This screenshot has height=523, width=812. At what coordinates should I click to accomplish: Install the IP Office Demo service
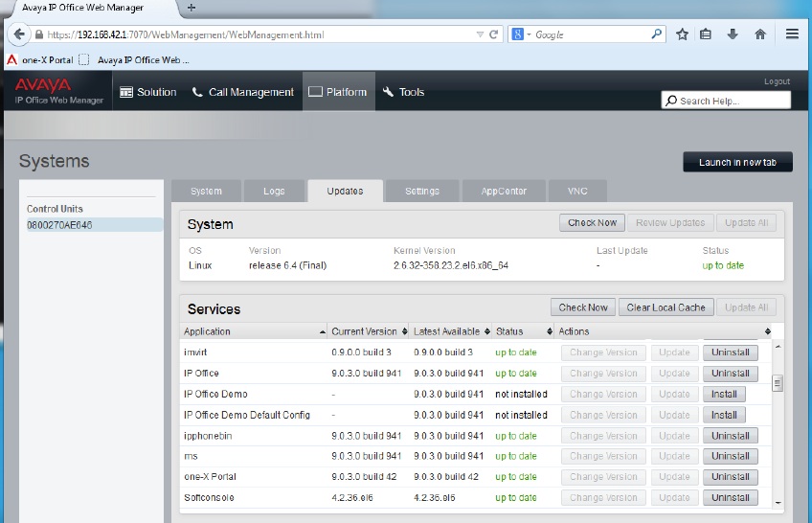pos(724,394)
